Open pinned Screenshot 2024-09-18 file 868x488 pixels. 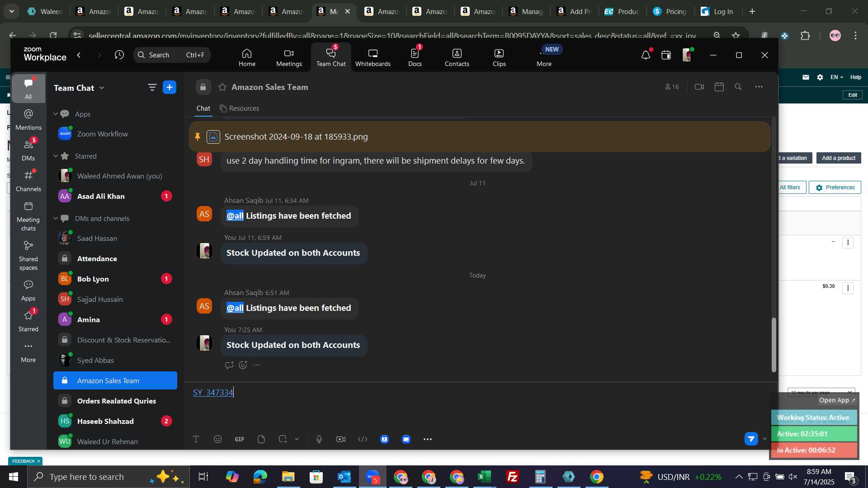[x=296, y=136]
